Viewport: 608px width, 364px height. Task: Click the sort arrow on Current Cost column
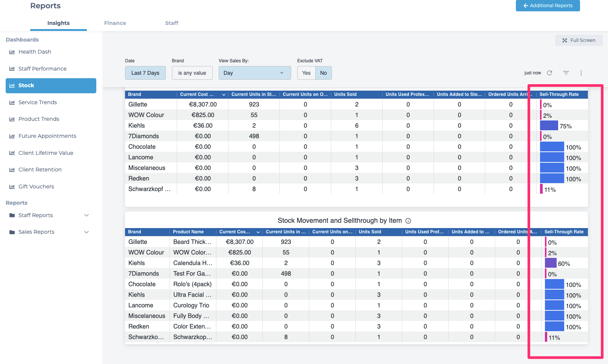[224, 95]
